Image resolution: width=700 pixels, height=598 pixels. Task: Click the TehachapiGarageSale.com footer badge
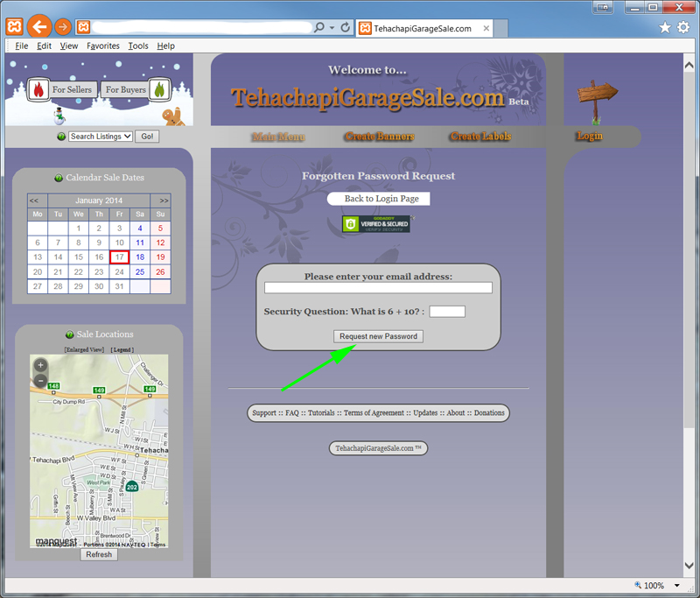pyautogui.click(x=378, y=448)
